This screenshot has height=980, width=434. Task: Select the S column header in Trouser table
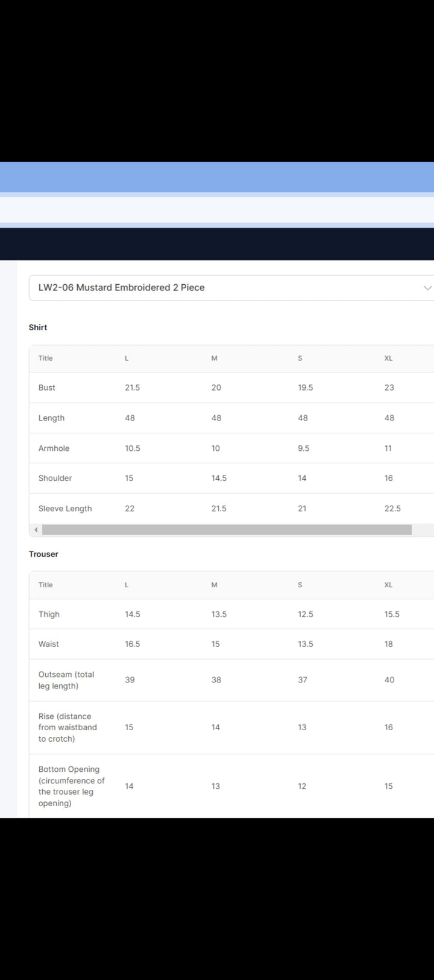click(x=300, y=585)
